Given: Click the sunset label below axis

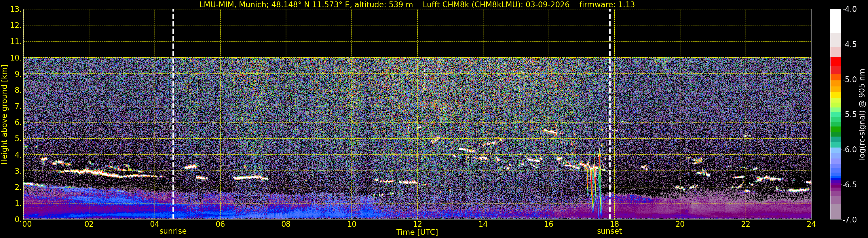Looking at the screenshot, I should (x=609, y=231).
